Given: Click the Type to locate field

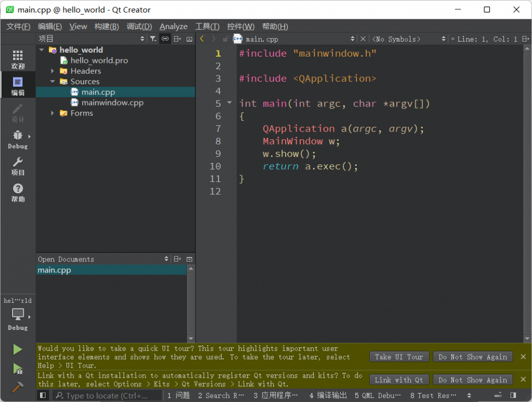Looking at the screenshot, I should click(x=107, y=395).
